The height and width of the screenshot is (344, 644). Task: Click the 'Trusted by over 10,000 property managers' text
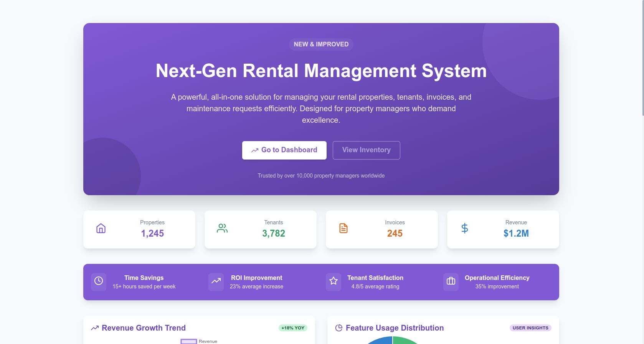coord(321,176)
